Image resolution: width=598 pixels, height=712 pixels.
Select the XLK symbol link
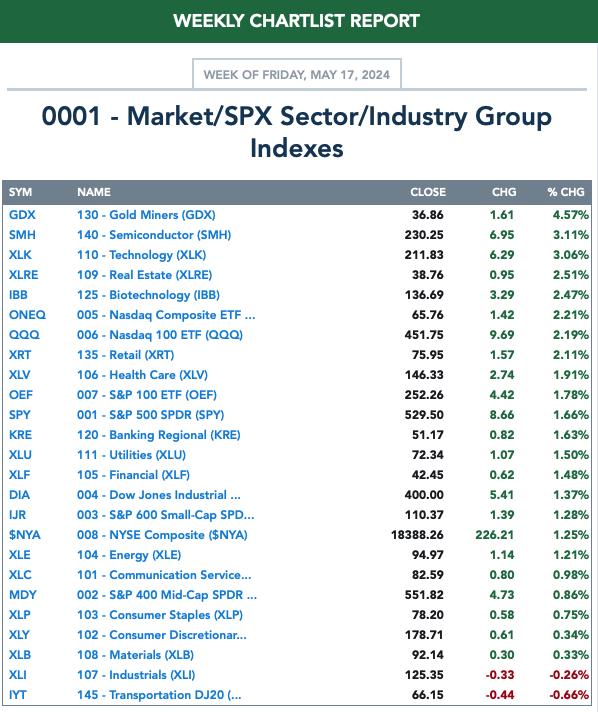point(20,255)
